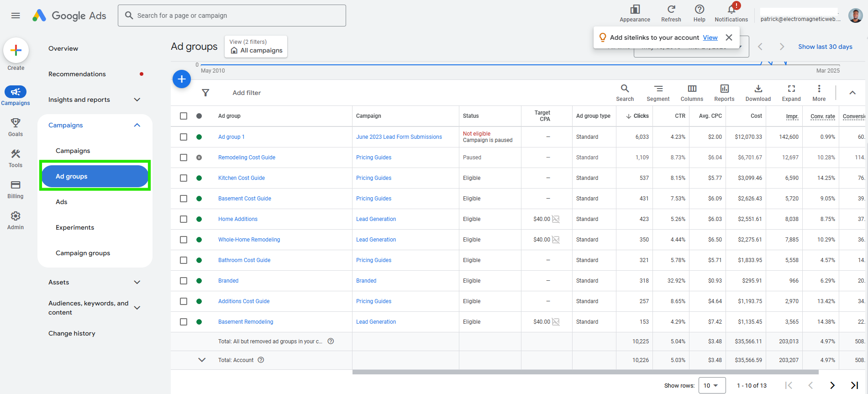Open Experiments in the sidebar
868x394 pixels.
75,227
